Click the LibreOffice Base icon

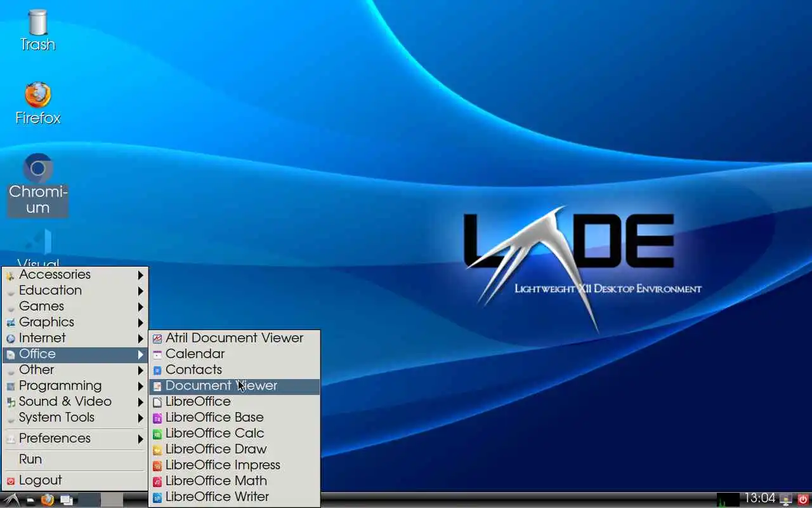point(157,418)
